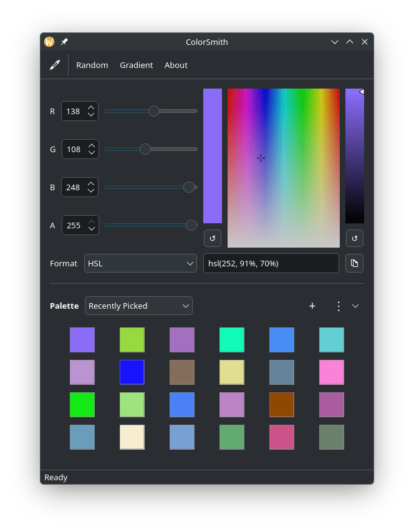Open the About menu item
Image resolution: width=414 pixels, height=532 pixels.
176,65
